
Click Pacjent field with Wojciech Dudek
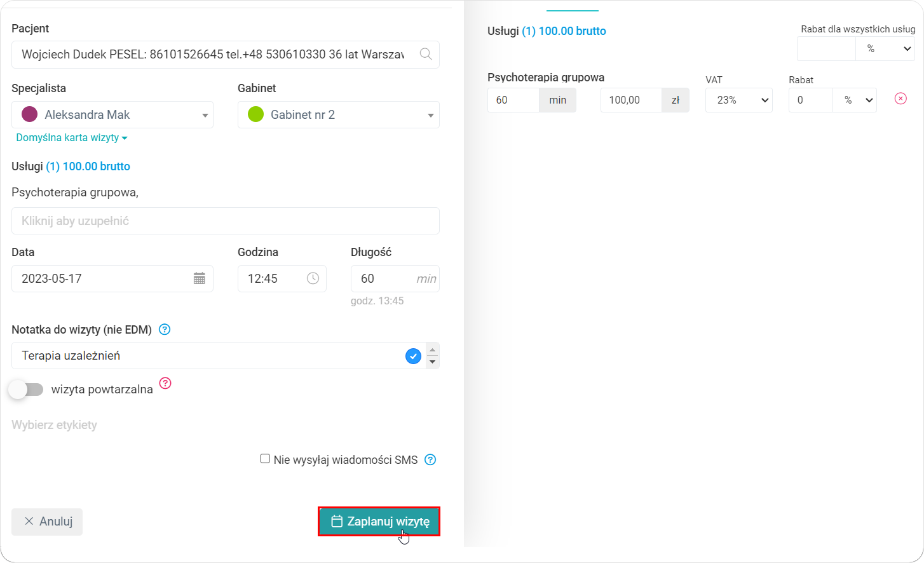coord(226,55)
